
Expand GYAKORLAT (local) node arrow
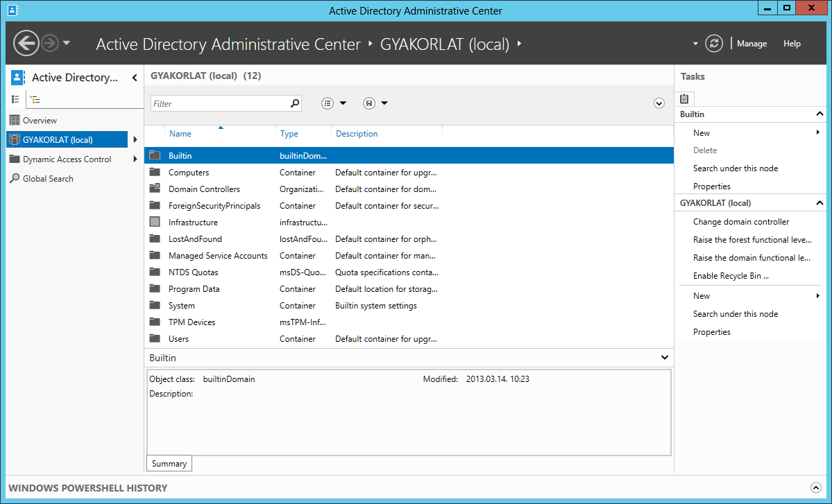(135, 139)
